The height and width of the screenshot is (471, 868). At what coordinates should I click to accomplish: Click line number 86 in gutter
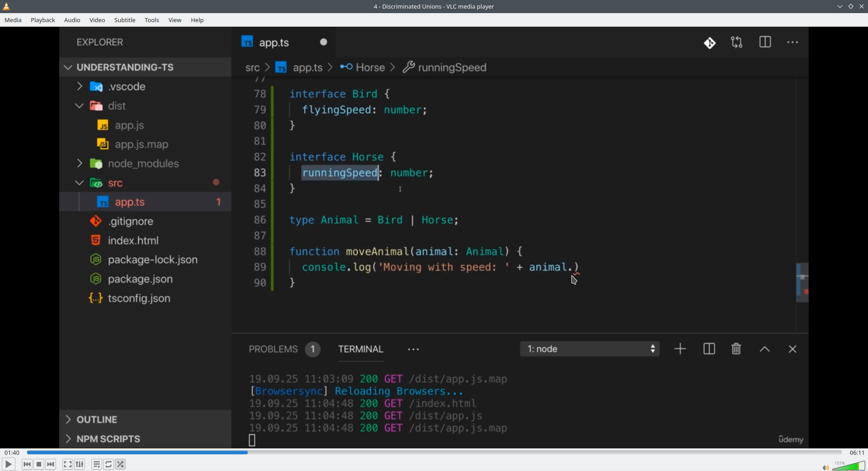(260, 220)
